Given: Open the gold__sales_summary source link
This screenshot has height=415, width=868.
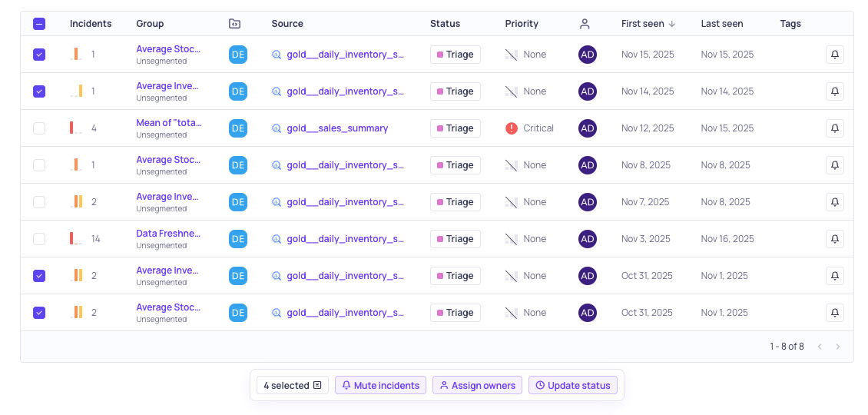Looking at the screenshot, I should point(337,128).
